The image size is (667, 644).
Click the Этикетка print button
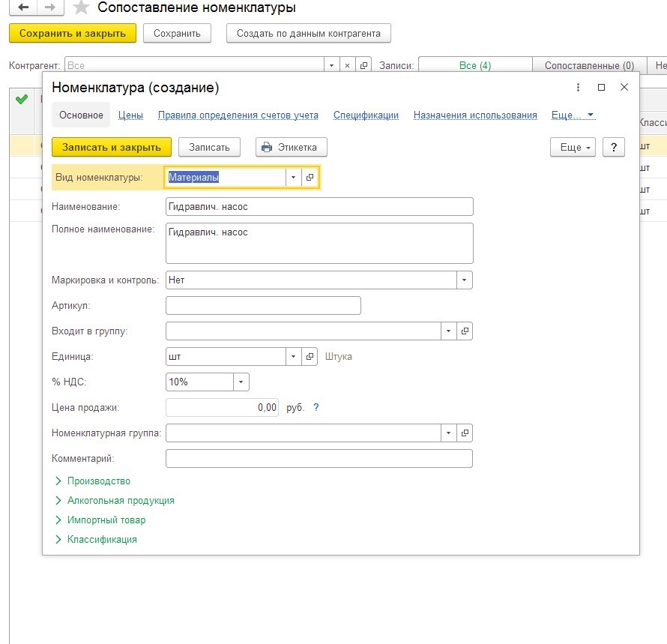coord(292,147)
